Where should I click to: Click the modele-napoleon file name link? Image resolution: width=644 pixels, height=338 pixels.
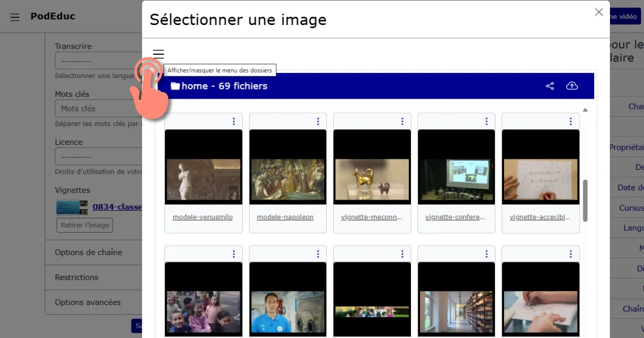tap(285, 217)
